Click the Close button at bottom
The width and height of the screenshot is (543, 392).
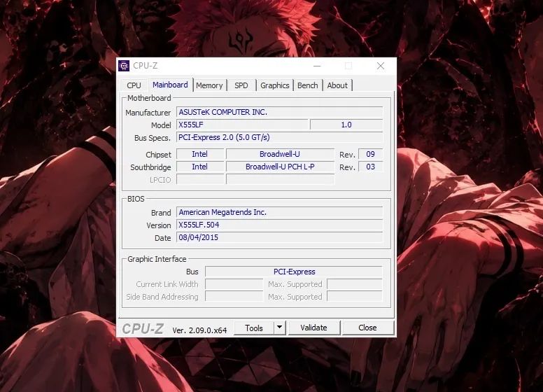(x=368, y=328)
